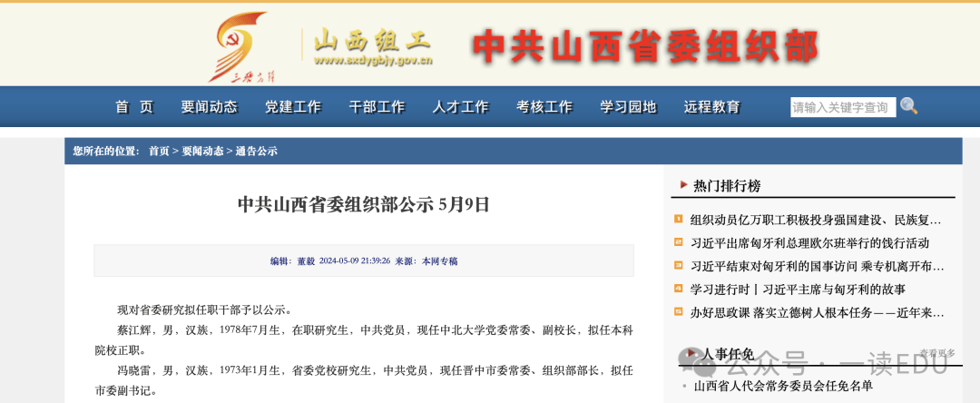Screen dimensions: 980x403
Task: Click the paragraph starting 冯晓雷，男，汉族
Action: tap(364, 381)
